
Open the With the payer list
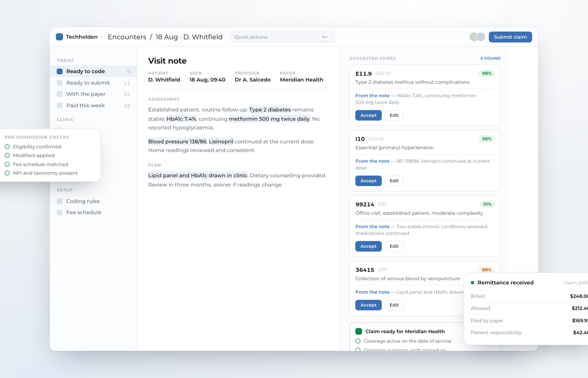(x=93, y=94)
